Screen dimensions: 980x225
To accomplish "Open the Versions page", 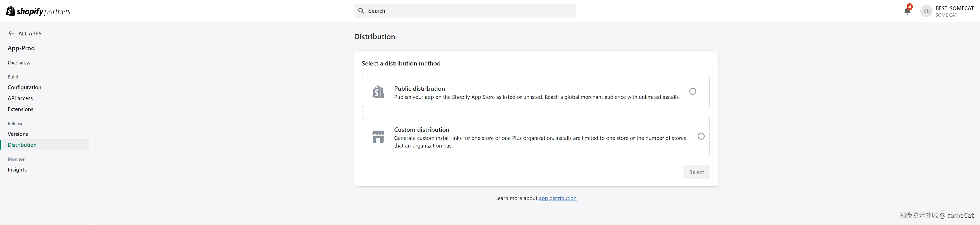I will tap(18, 134).
